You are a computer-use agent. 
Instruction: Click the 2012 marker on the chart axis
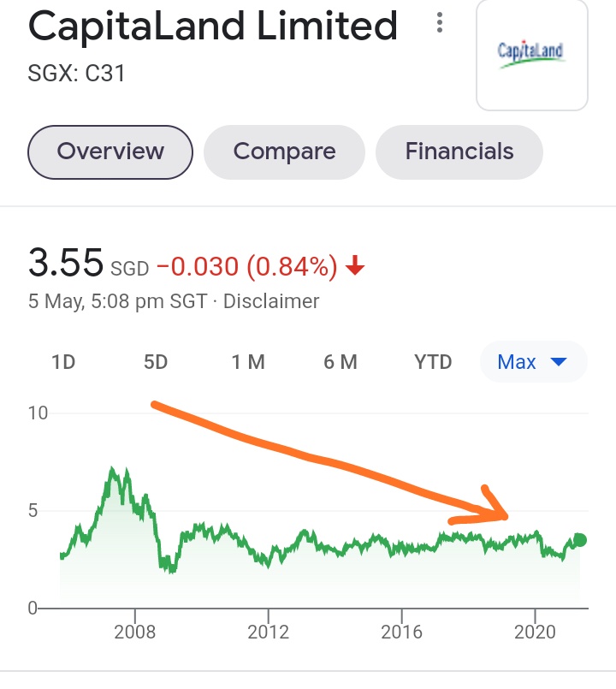point(268,632)
